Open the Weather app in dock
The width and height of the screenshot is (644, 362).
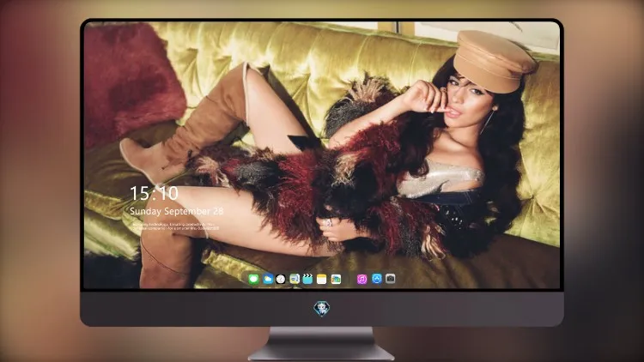click(x=268, y=279)
